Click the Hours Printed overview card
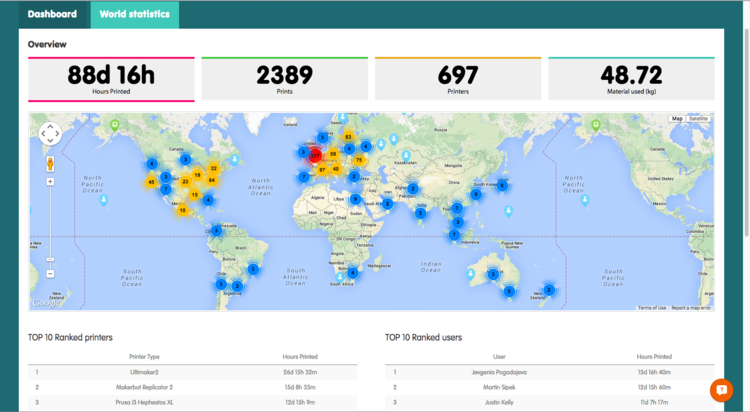Screen dimensions: 750x412 click(x=110, y=79)
